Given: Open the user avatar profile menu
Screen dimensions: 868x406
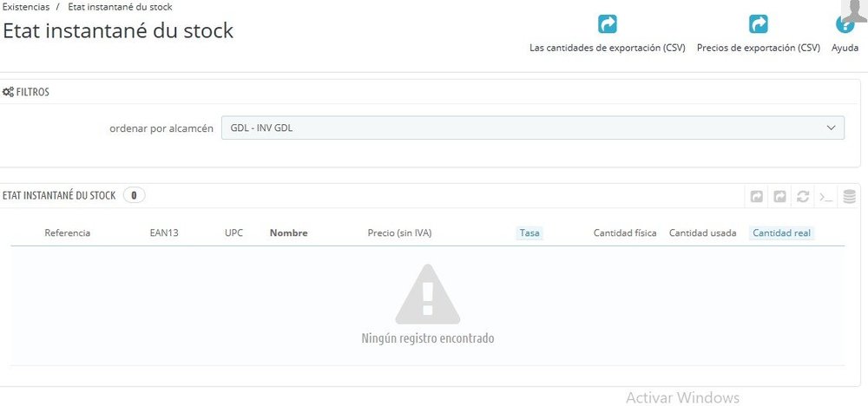Looking at the screenshot, I should [x=856, y=13].
